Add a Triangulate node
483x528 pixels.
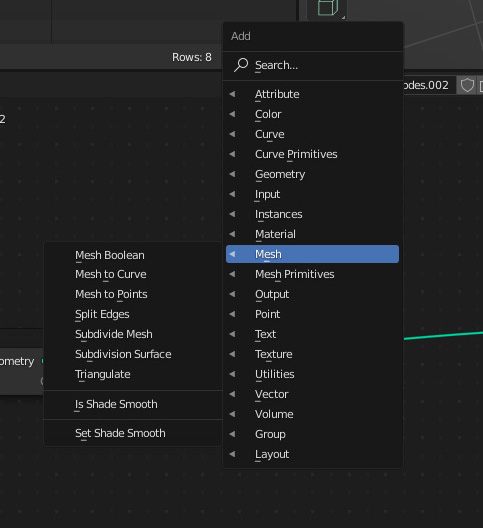tap(133, 374)
